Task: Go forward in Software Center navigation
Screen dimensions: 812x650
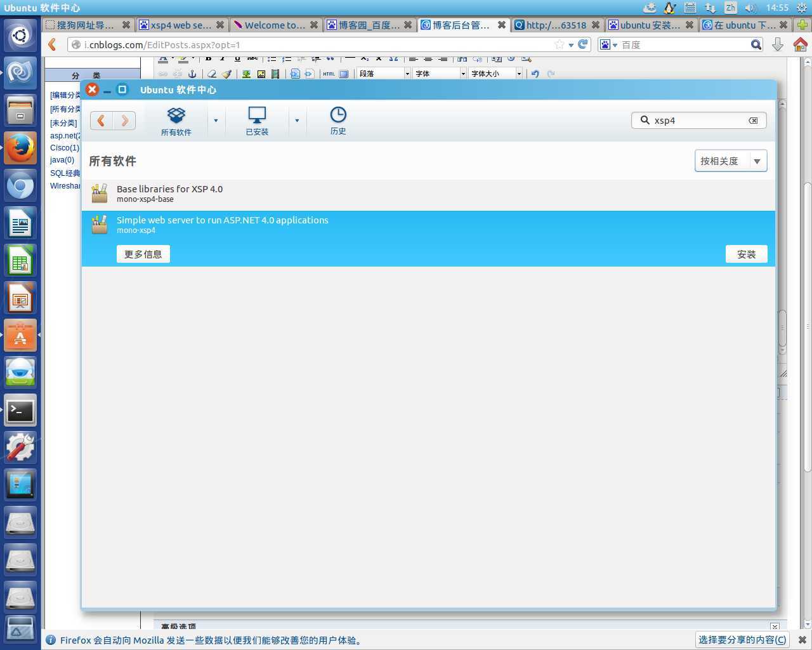Action: click(124, 121)
